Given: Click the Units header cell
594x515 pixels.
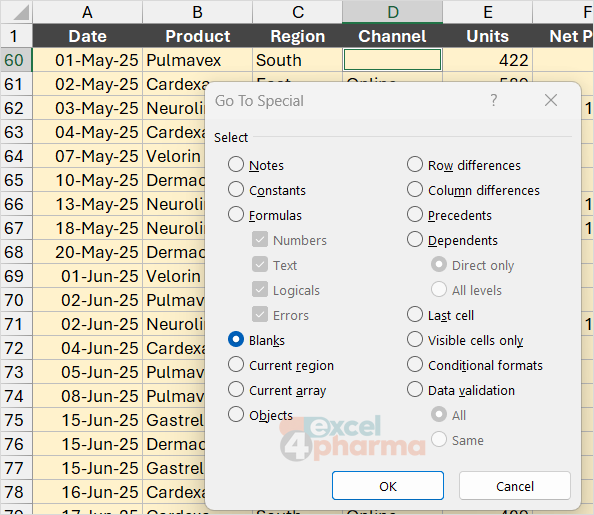Looking at the screenshot, I should (x=488, y=36).
